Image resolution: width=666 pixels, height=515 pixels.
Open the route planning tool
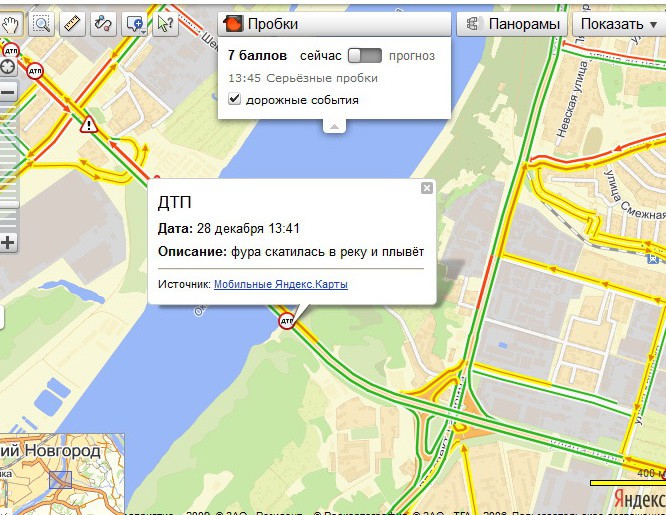103,24
